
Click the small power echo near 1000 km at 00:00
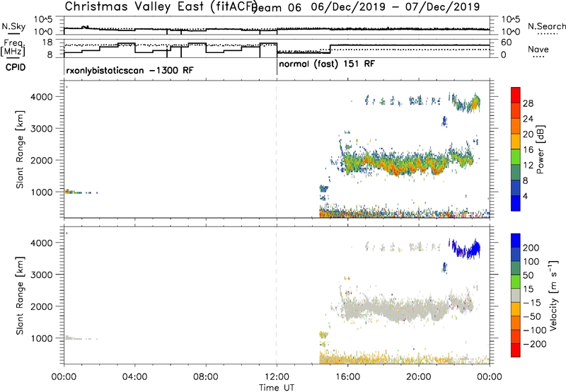point(72,192)
